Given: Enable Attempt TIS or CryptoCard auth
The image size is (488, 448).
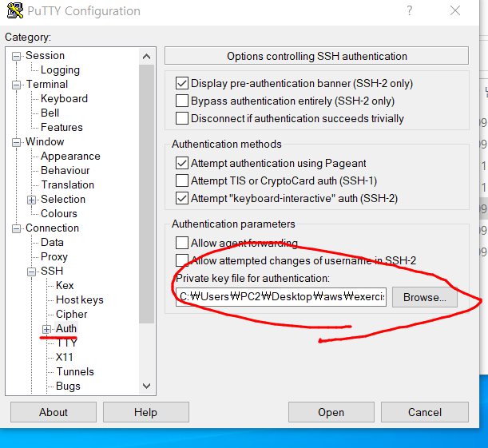Looking at the screenshot, I should click(x=182, y=180).
